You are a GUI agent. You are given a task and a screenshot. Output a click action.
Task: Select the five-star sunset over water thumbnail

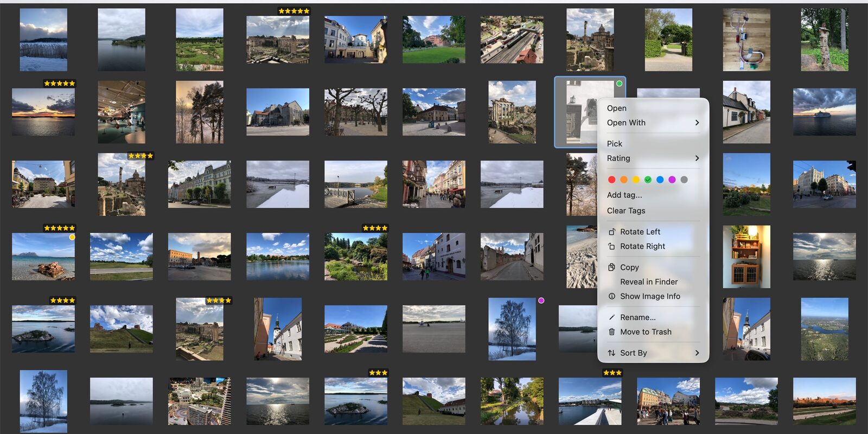[x=43, y=112]
